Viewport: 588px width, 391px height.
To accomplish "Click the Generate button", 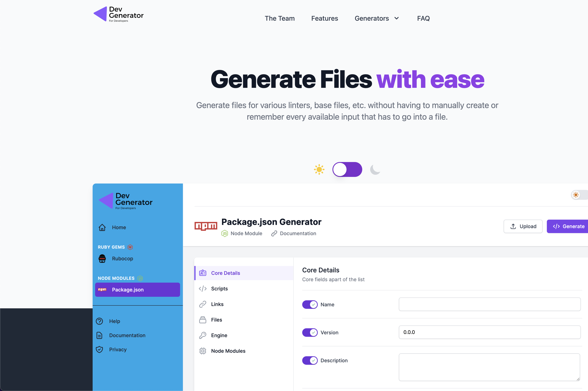I will coord(568,226).
